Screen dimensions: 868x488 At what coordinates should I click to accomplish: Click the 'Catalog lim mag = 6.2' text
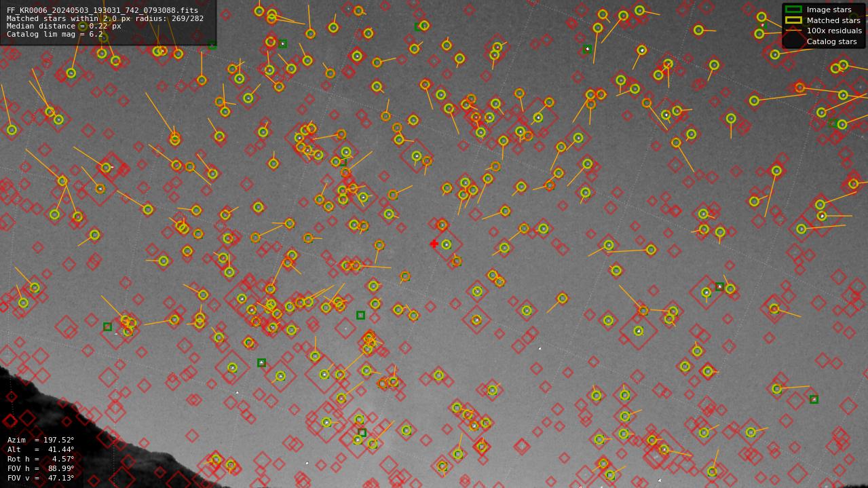pyautogui.click(x=55, y=34)
